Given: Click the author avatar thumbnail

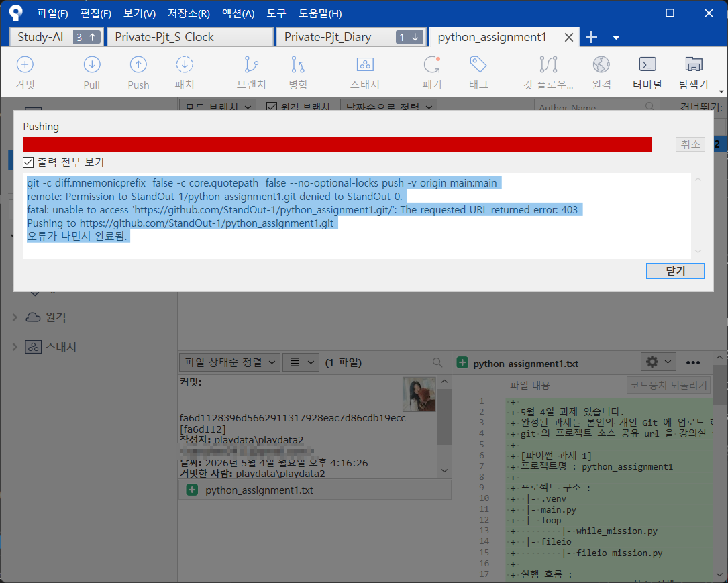Looking at the screenshot, I should 419,394.
